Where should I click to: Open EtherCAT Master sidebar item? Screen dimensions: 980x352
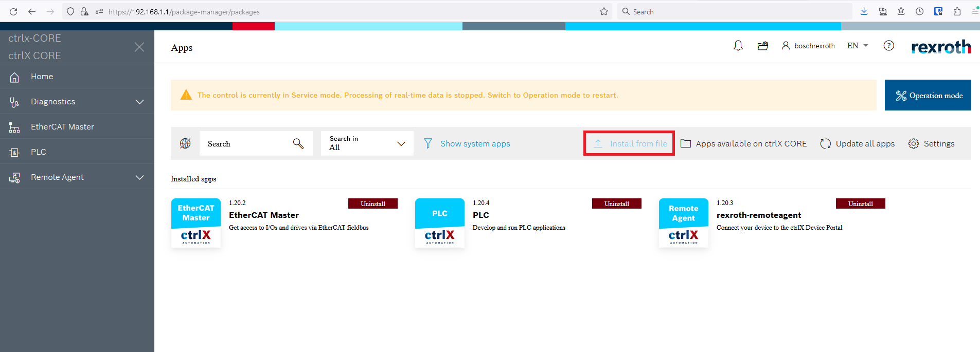(x=62, y=127)
